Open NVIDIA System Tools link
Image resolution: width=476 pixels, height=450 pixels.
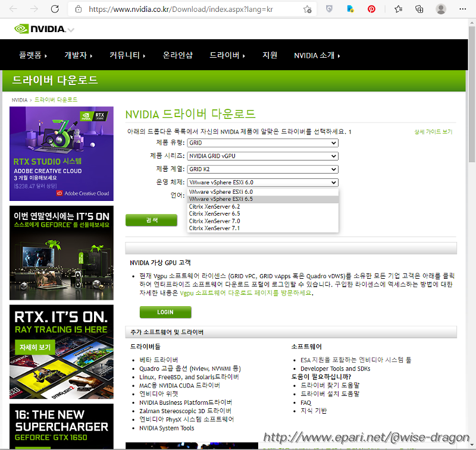tap(167, 428)
